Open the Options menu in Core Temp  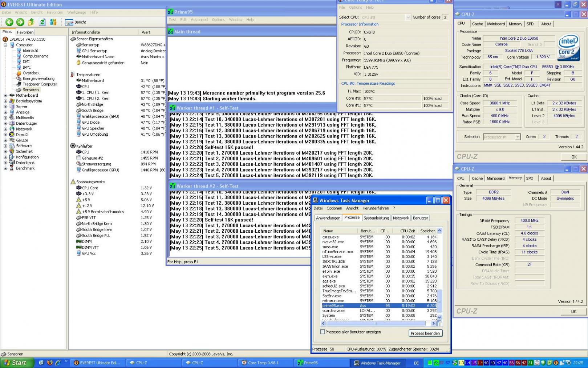pyautogui.click(x=356, y=7)
